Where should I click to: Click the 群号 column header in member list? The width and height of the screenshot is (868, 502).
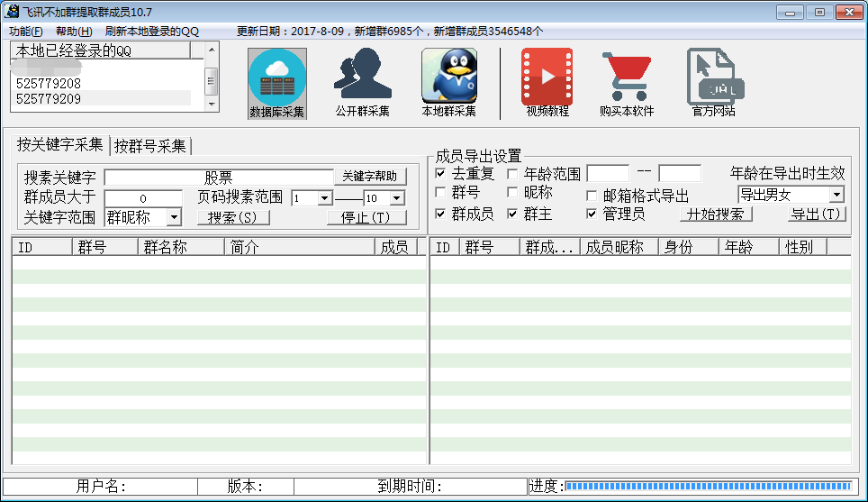pos(489,247)
